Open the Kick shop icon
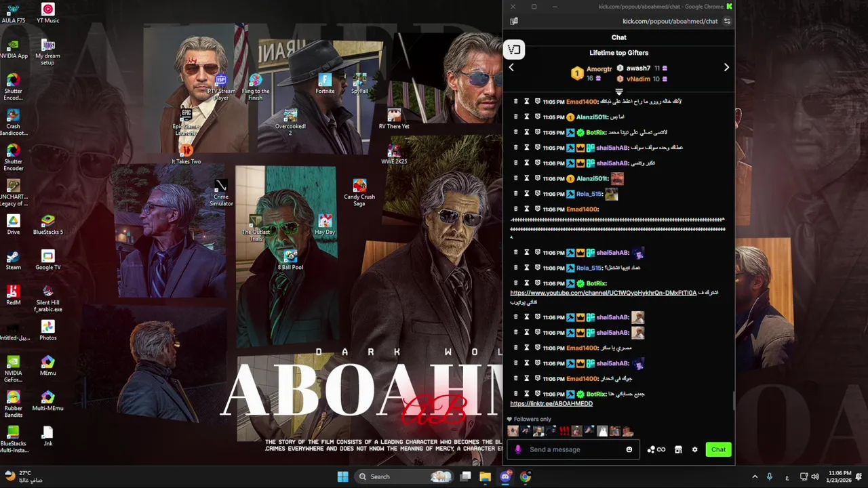 [678, 449]
